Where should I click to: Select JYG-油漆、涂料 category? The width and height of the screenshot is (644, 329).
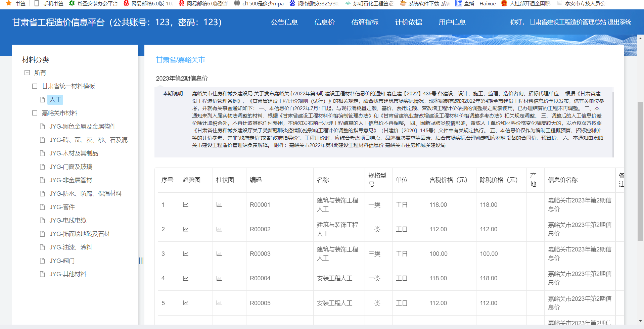coord(71,247)
